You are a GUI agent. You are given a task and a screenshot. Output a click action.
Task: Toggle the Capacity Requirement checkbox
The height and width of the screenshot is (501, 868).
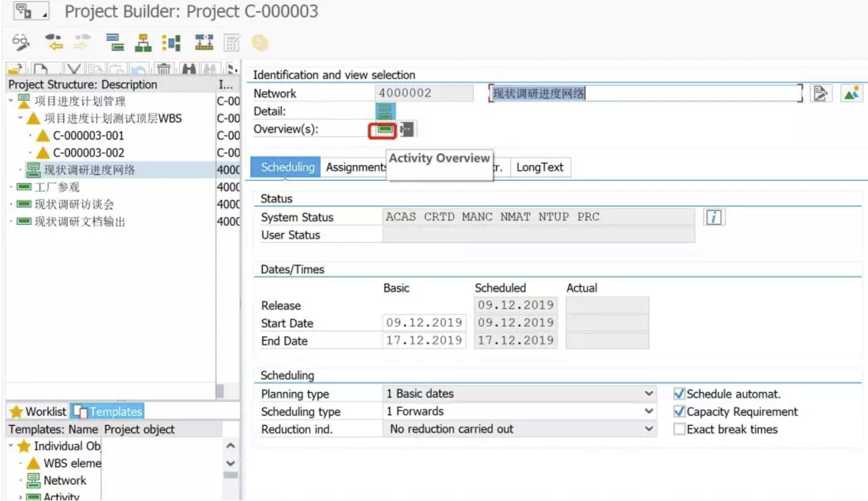pos(679,412)
